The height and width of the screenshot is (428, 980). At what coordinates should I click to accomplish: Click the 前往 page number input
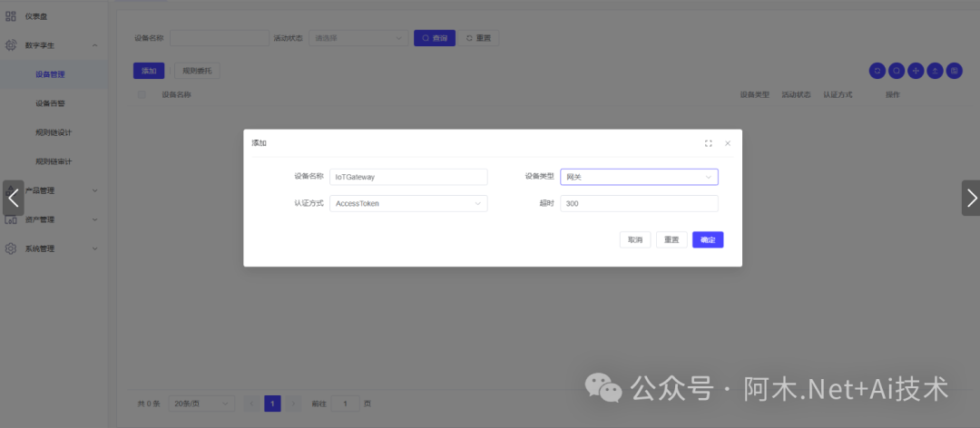click(345, 404)
